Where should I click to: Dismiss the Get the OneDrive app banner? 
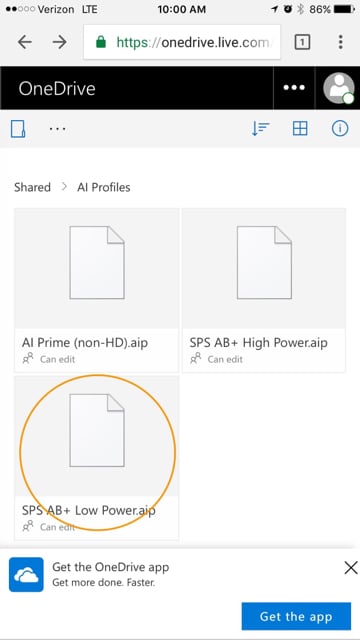(x=351, y=567)
